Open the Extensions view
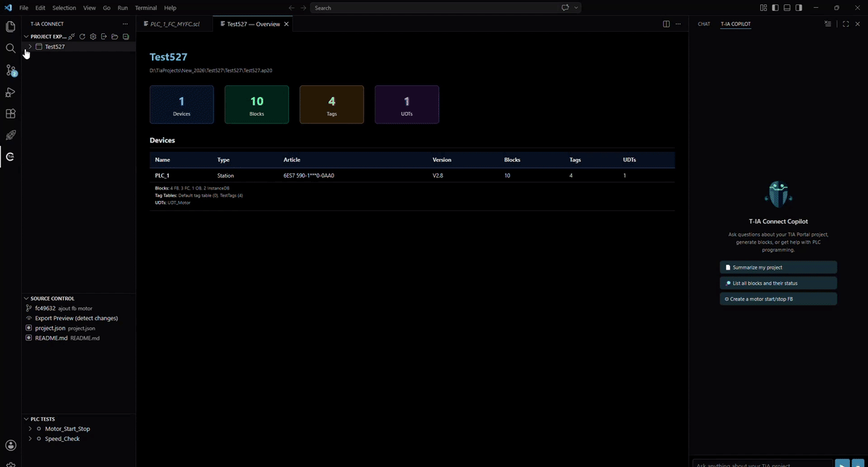 pos(10,113)
